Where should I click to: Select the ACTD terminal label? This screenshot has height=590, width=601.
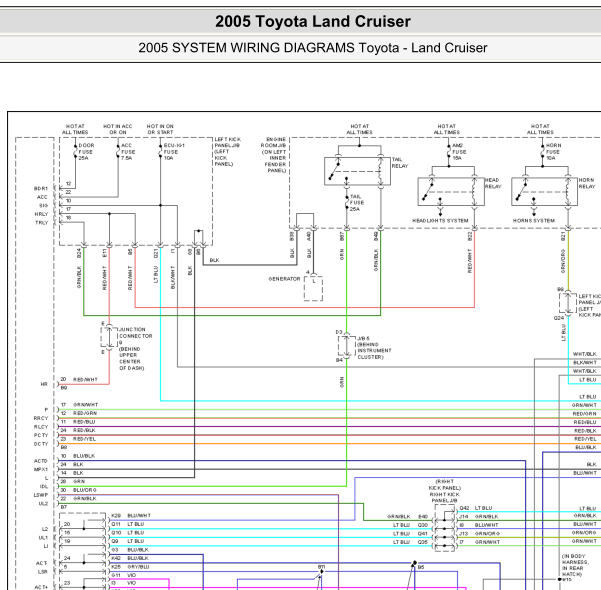click(41, 461)
